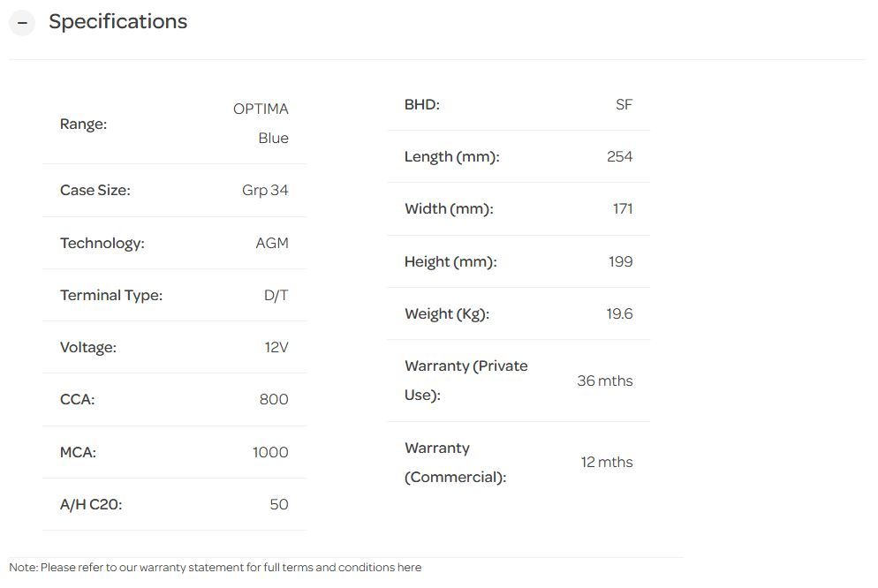Select the commercial warranty 12 mths value
Viewport: 878px width, 588px height.
(607, 462)
